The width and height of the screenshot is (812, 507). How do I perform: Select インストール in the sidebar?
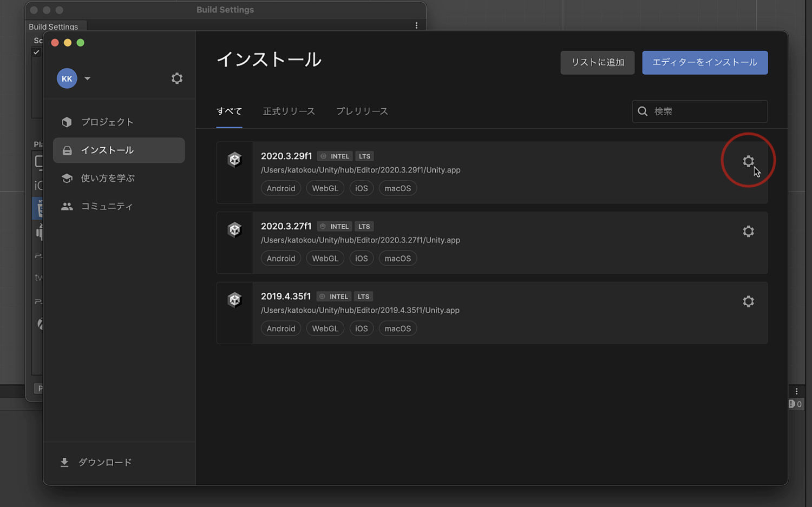point(119,150)
